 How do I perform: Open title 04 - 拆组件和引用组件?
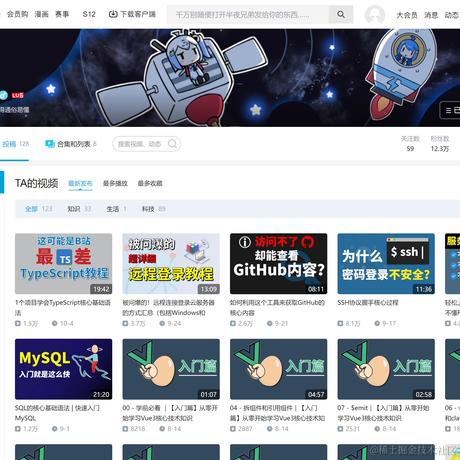pyautogui.click(x=277, y=413)
